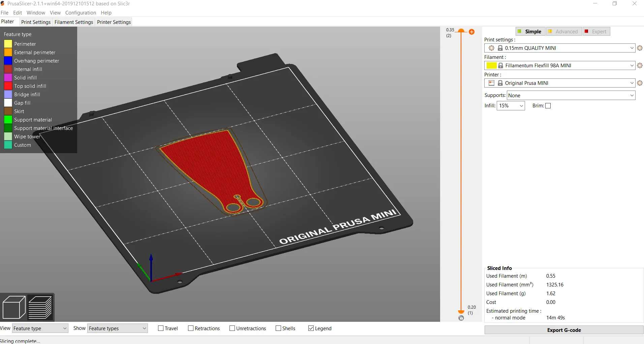Switch to Expert mode button
Image resolution: width=644 pixels, height=344 pixels.
(596, 32)
